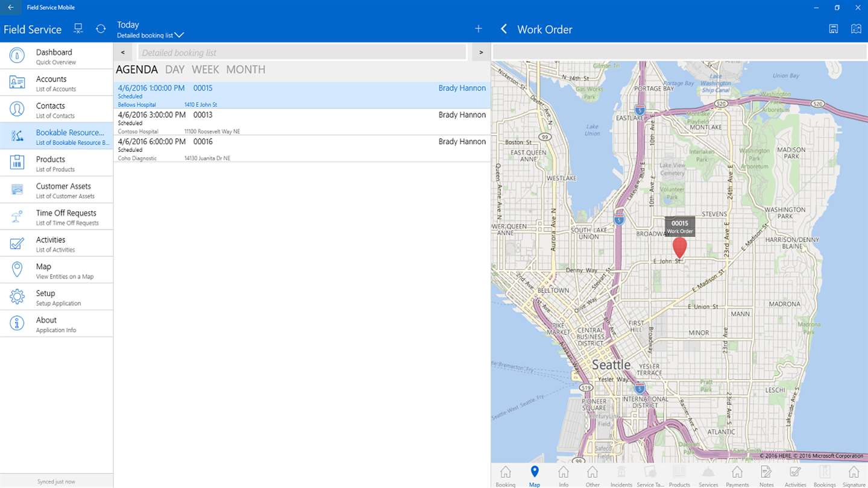The height and width of the screenshot is (488, 868).
Task: Select booking 00015 at Bellows Hospital
Action: coord(302,95)
